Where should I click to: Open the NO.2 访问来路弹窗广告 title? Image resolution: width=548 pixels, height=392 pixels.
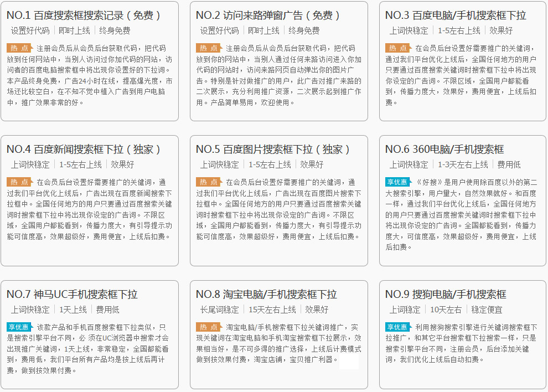coord(268,16)
